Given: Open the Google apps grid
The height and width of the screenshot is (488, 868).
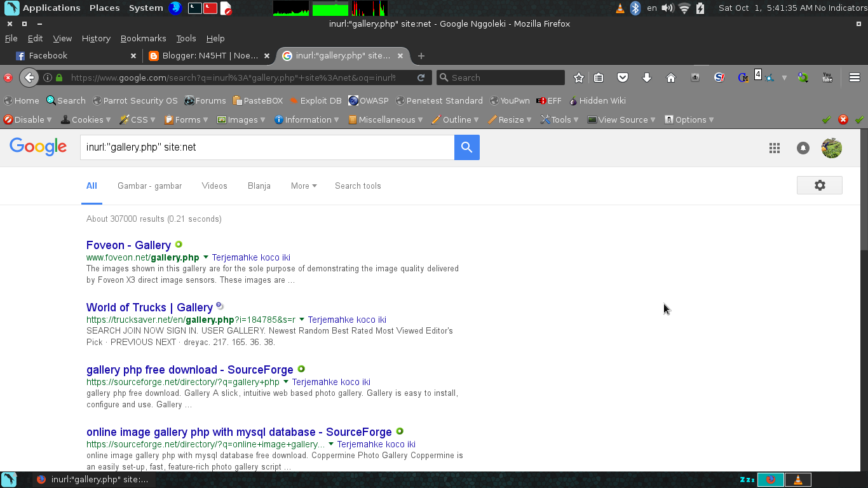Looking at the screenshot, I should pyautogui.click(x=774, y=147).
